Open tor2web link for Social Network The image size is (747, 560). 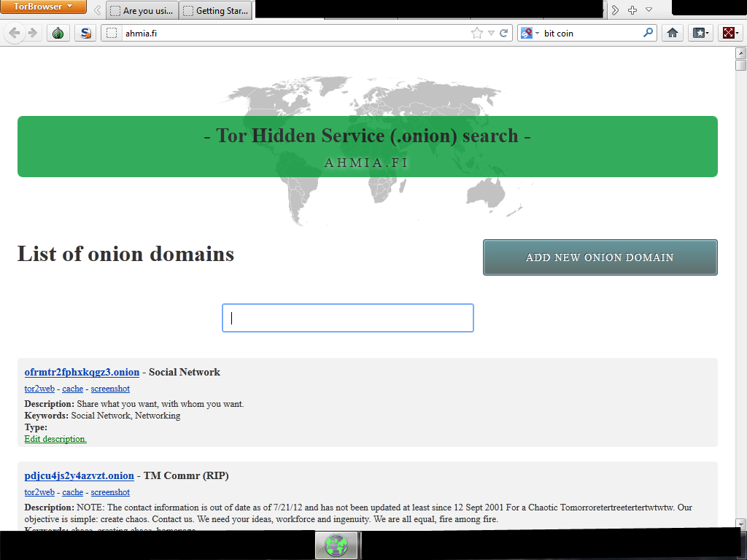click(x=39, y=389)
